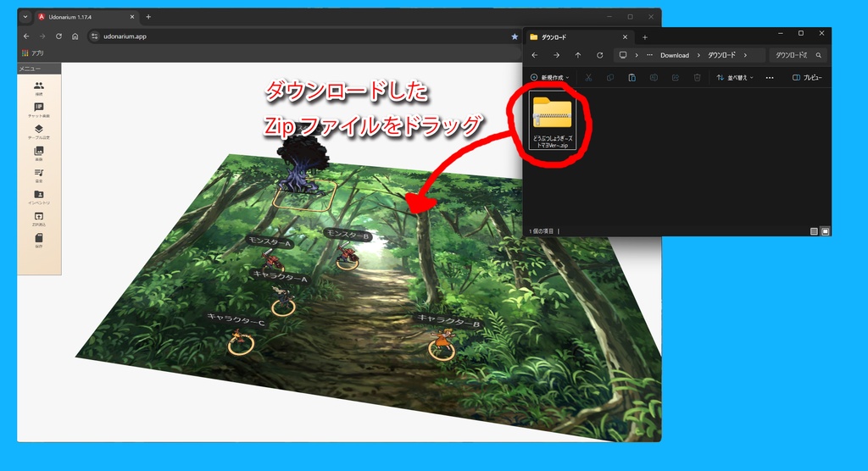Go forward in the browser
The height and width of the screenshot is (471, 868).
(x=42, y=36)
